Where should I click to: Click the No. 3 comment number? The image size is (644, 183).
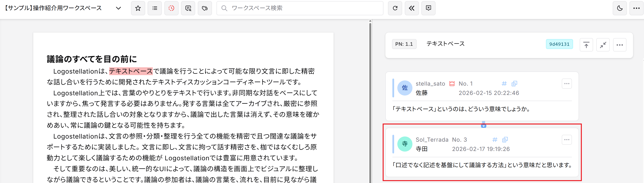[x=460, y=140]
